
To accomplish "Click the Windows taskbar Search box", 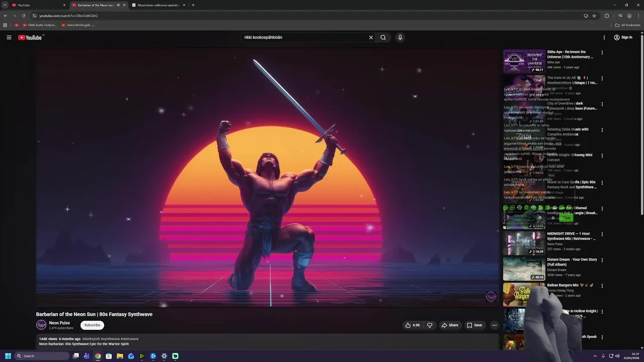I will tap(41, 356).
